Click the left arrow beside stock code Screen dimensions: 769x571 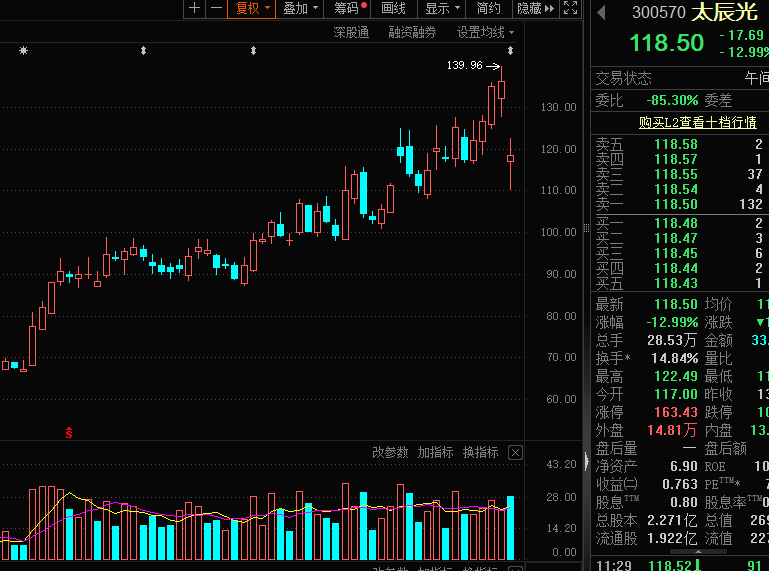[x=601, y=12]
